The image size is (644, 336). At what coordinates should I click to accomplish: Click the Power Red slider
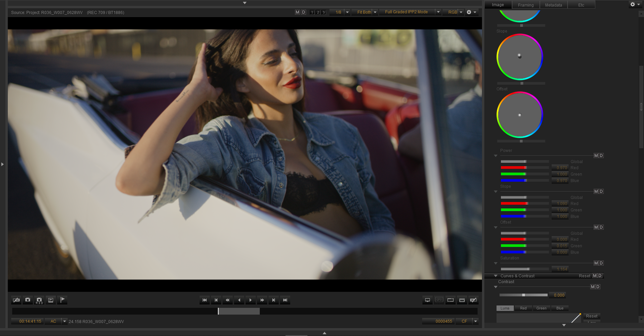[x=524, y=167]
